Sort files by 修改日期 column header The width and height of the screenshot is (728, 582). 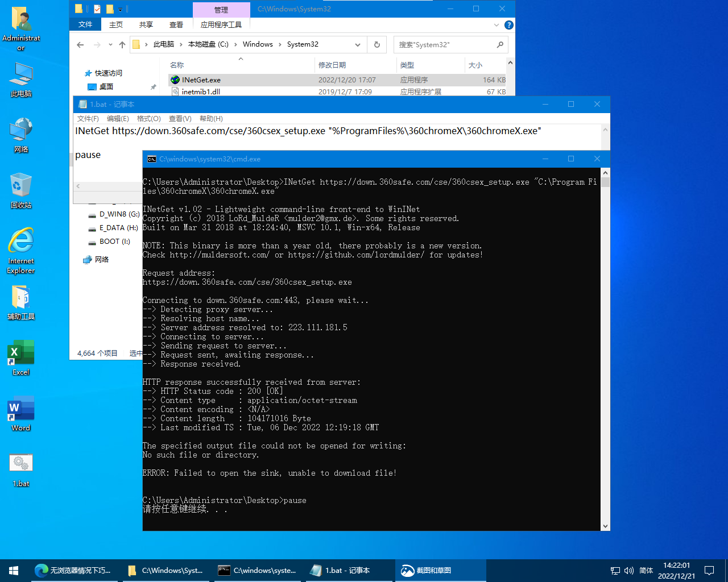pyautogui.click(x=355, y=65)
